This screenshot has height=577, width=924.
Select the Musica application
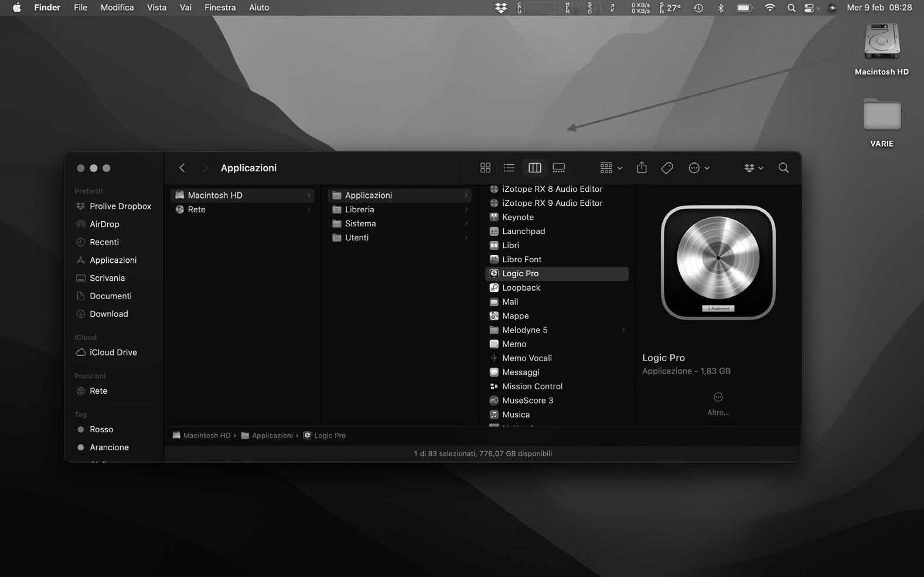(557, 414)
